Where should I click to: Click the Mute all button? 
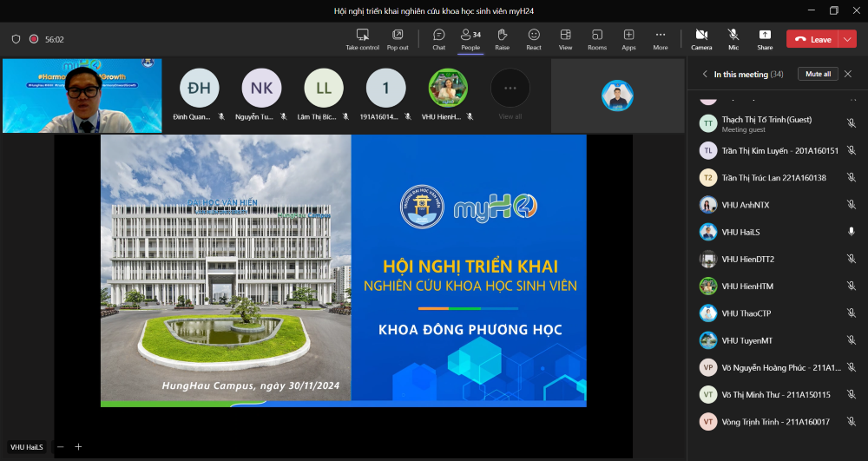(x=818, y=74)
